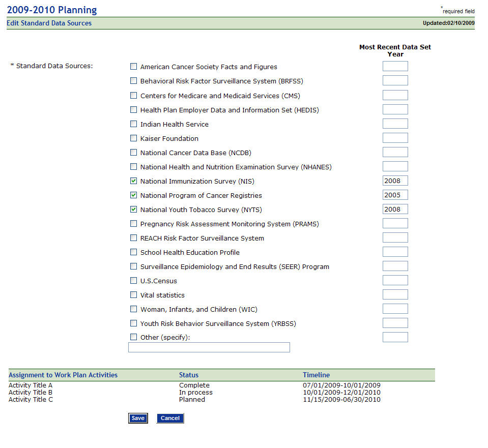Click the 2009-2010 Planning title
The width and height of the screenshot is (488, 448).
tap(52, 10)
